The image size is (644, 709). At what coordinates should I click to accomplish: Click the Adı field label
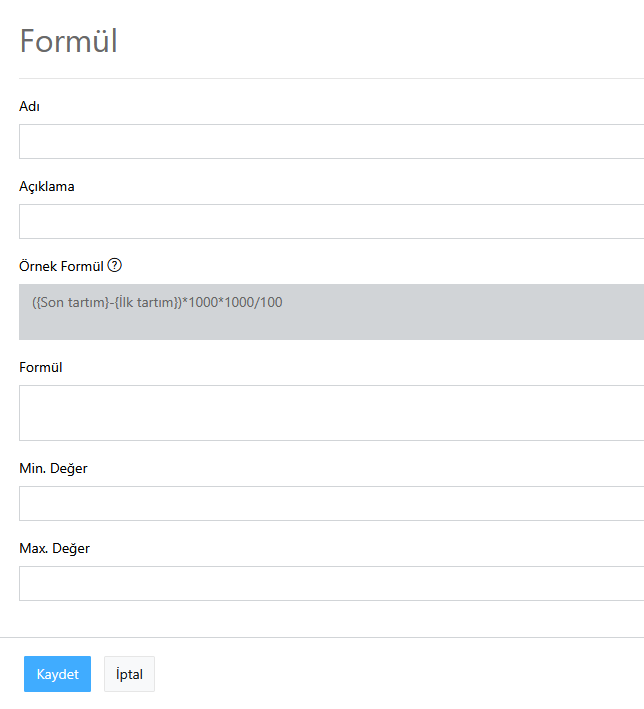coord(29,106)
